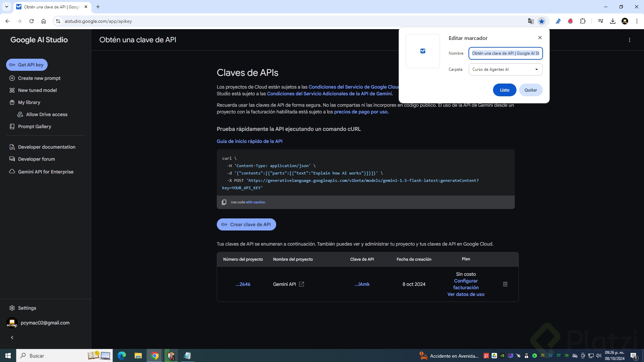This screenshot has width=644, height=362.
Task: Click the taskbar clock showing 09:26 p. m.
Action: pyautogui.click(x=615, y=356)
